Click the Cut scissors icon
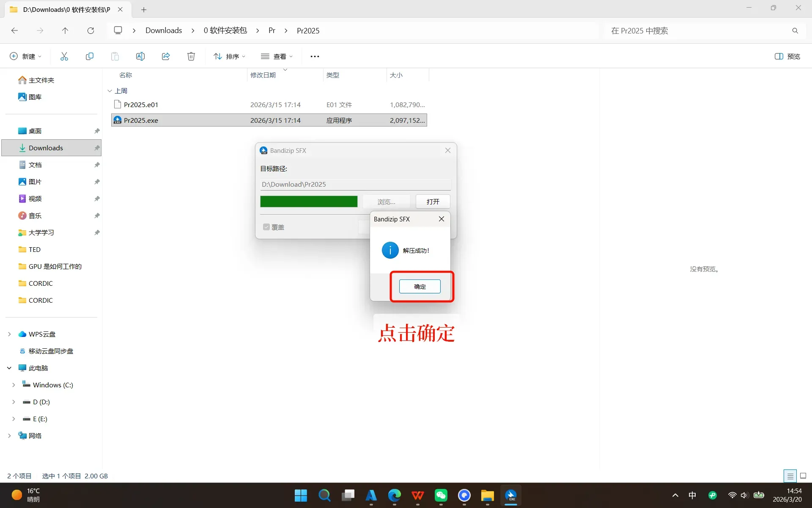Image resolution: width=812 pixels, height=508 pixels. coord(64,56)
